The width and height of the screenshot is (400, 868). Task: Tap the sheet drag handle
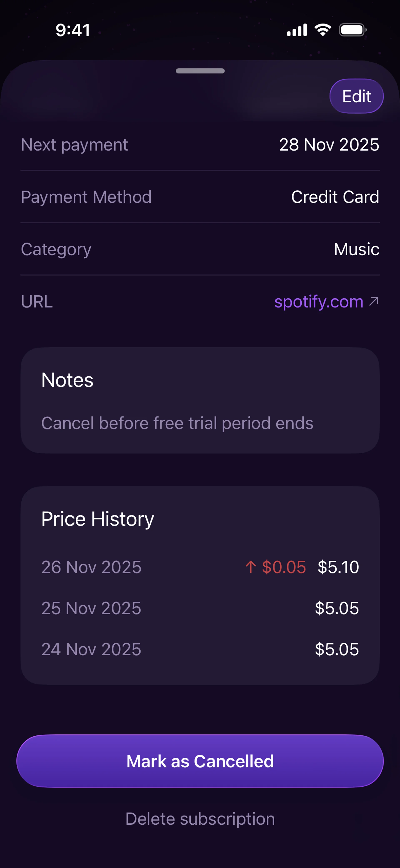[x=200, y=71]
